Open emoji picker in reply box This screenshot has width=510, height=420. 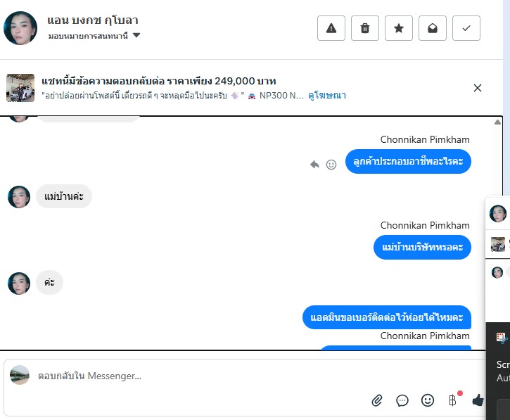[428, 400]
